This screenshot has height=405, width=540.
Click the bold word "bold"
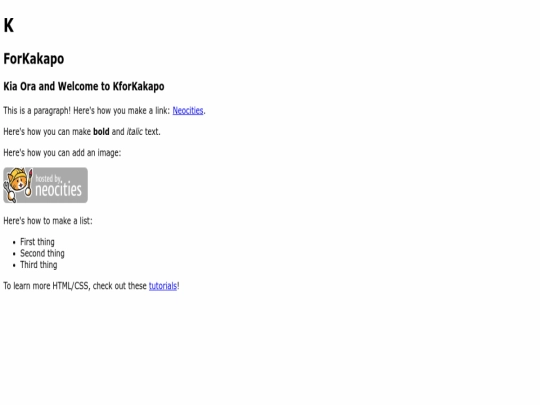(101, 132)
